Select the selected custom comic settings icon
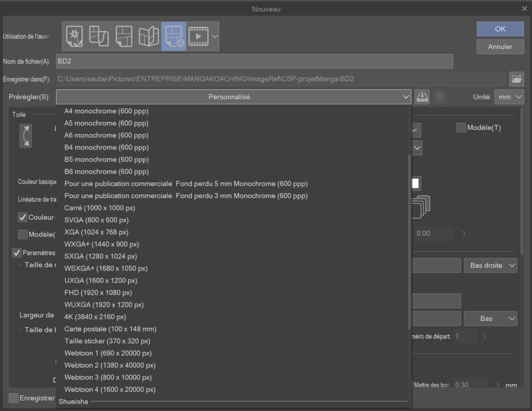The width and height of the screenshot is (532, 411). [174, 36]
